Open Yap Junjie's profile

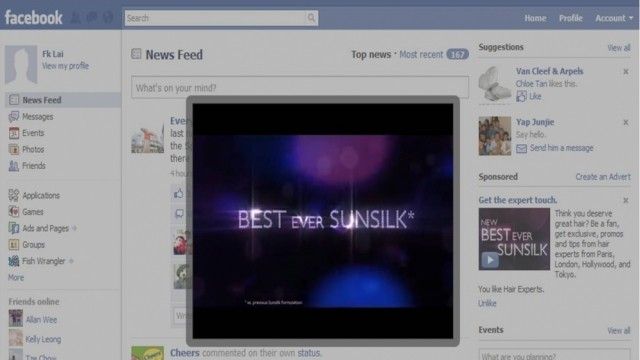pos(535,122)
